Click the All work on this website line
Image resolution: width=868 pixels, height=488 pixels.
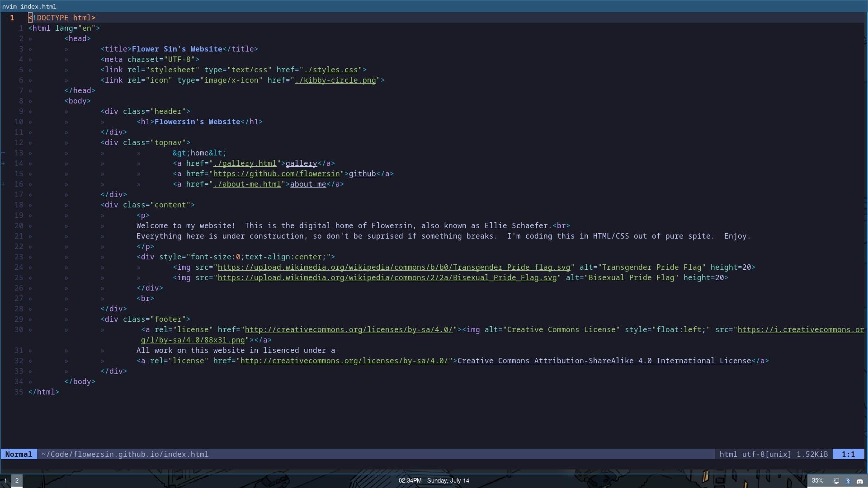click(236, 350)
